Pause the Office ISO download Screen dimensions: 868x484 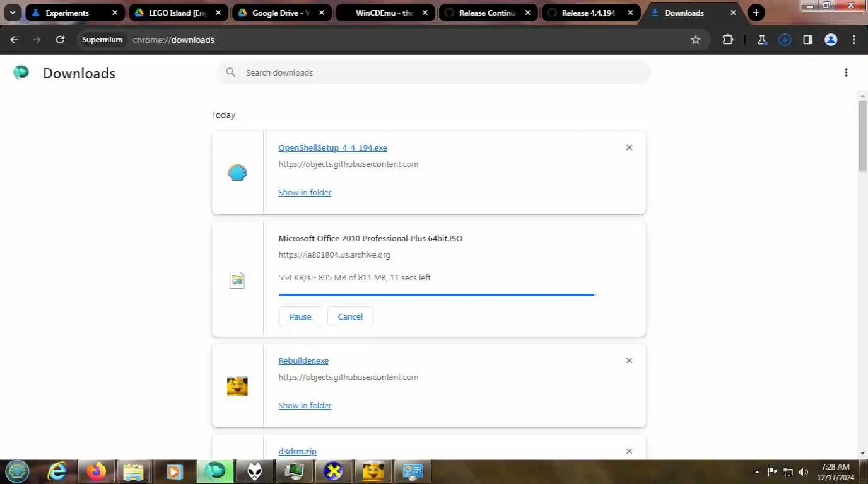click(300, 316)
